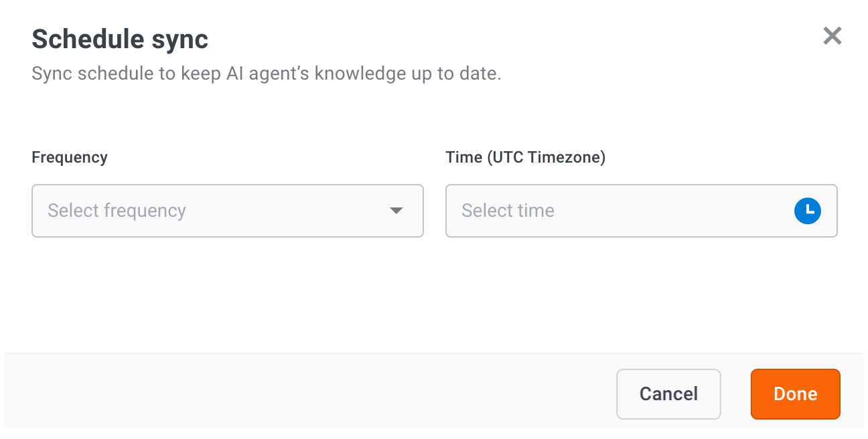Screen dimensions: 868x439
Task: Click the gray triangle in Frequency field
Action: coord(396,211)
